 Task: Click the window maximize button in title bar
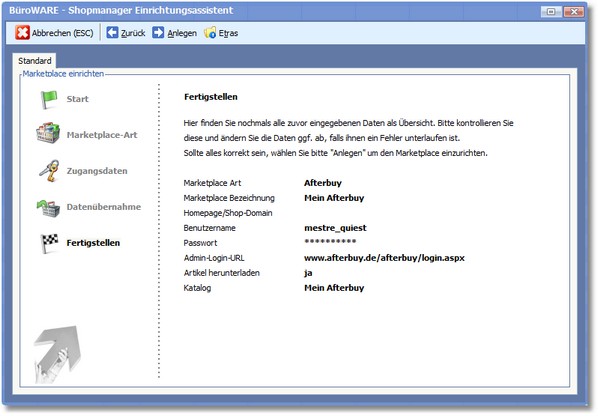tap(551, 12)
